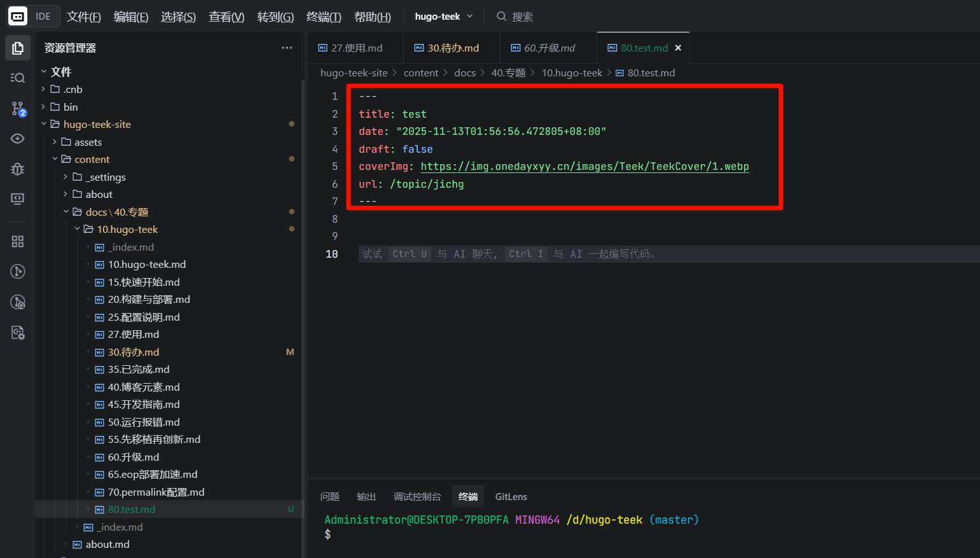Open the coverImg URL link in editor

click(x=584, y=167)
